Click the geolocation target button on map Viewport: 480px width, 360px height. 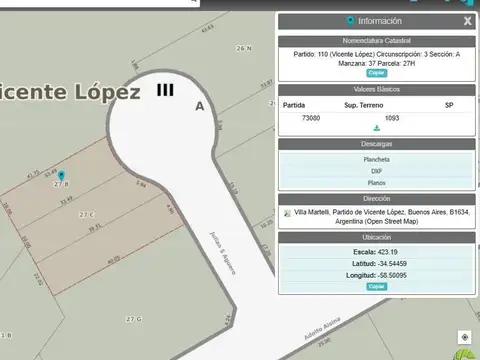point(465,337)
